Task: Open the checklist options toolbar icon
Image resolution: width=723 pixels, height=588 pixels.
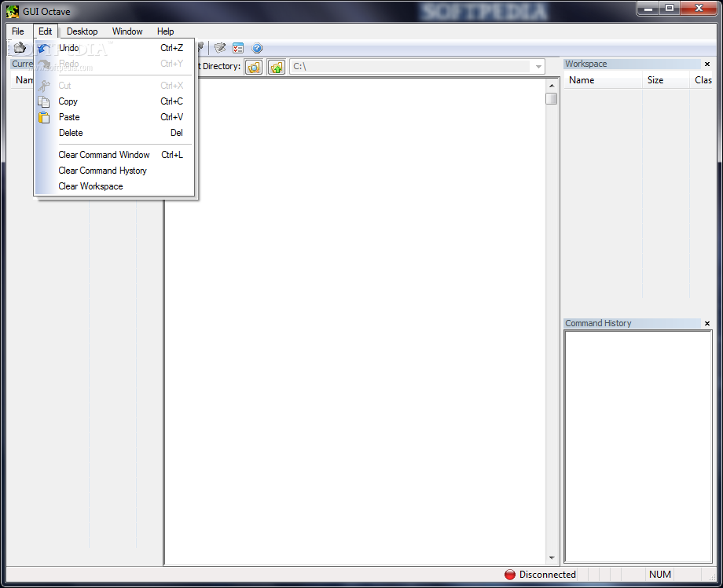Action: 238,48
